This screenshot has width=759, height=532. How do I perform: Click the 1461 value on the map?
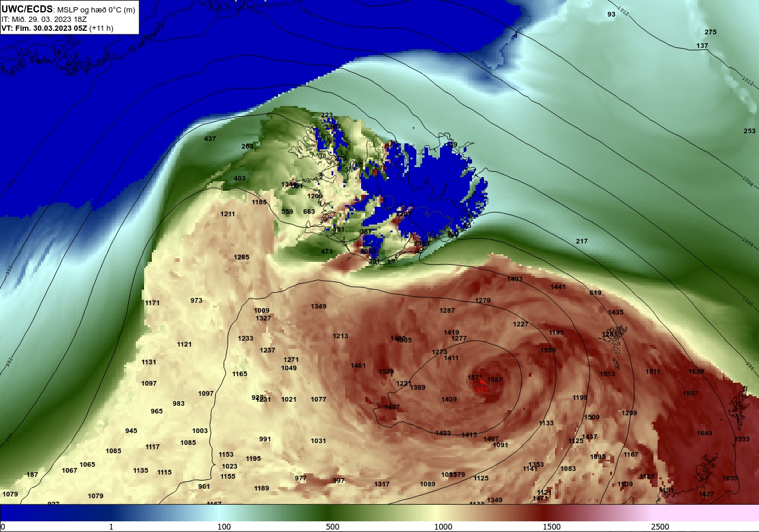click(x=358, y=366)
